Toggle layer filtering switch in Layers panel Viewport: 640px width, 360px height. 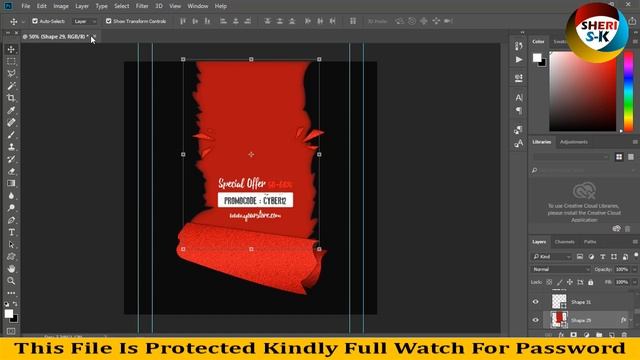pos(636,255)
